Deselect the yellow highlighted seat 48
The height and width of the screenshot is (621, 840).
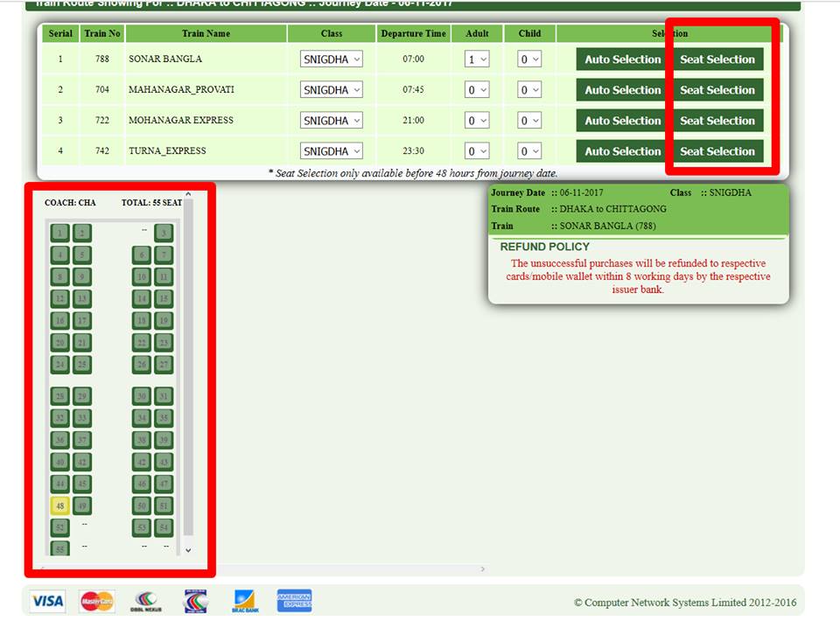coord(59,506)
